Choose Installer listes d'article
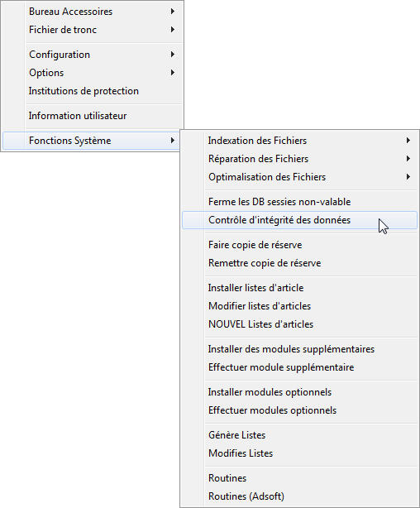Viewport: 420px width, 508px height. click(x=299, y=288)
